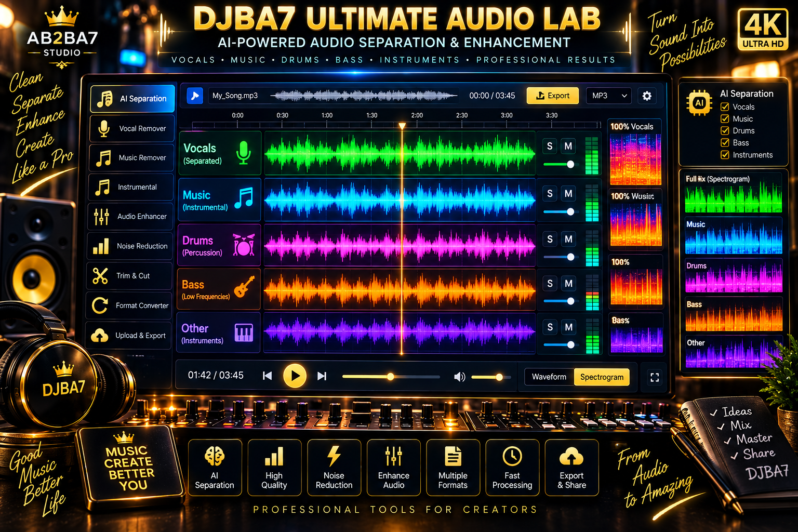Click the AI Separation brain icon in bottom toolbar
The image size is (798, 532).
point(215,456)
